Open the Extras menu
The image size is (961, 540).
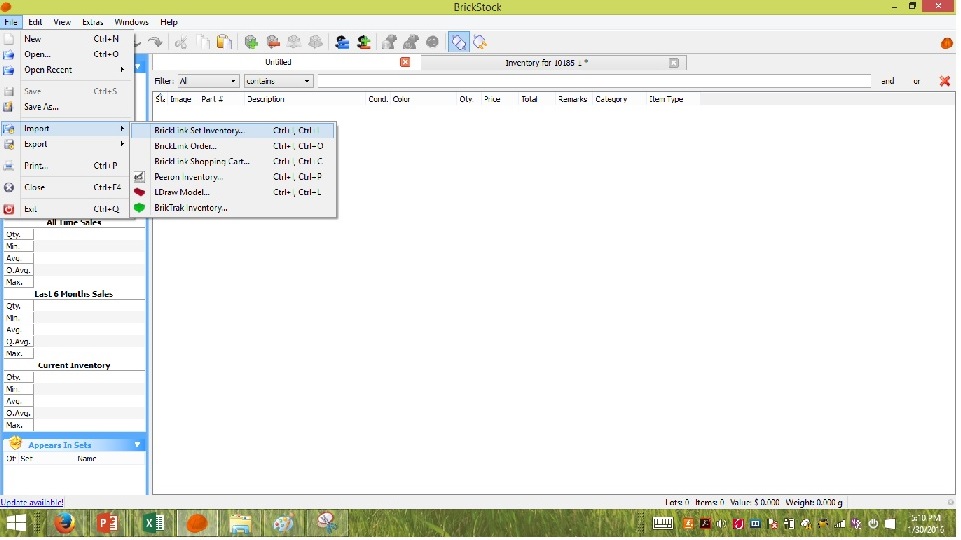93,22
